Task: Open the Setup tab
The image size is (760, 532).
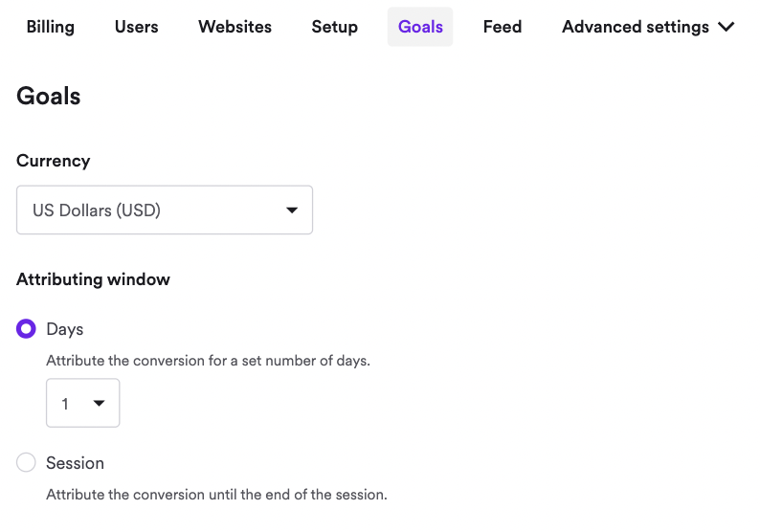Action: click(334, 27)
